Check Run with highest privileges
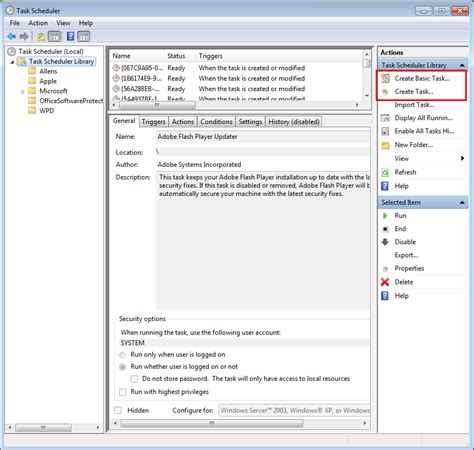474x450 pixels. click(x=123, y=392)
